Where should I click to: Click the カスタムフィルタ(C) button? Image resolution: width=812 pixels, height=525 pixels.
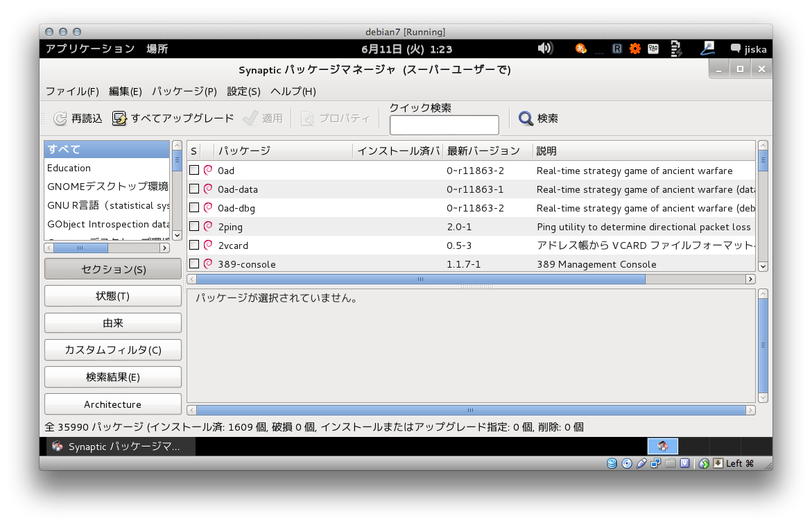click(x=113, y=350)
